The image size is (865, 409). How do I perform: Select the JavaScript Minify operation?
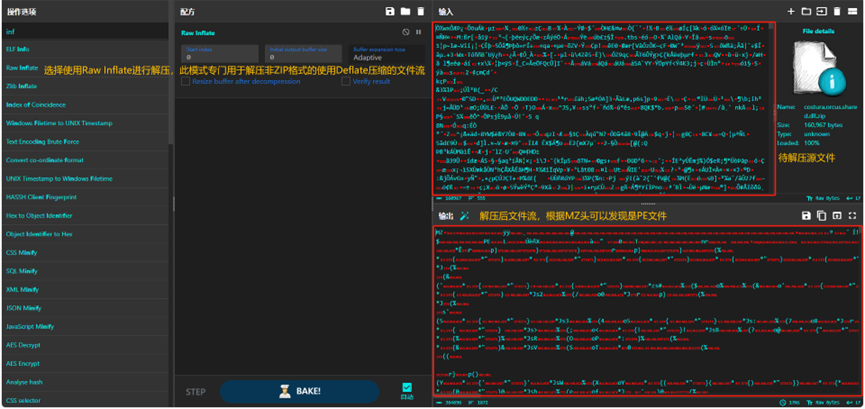tap(85, 327)
